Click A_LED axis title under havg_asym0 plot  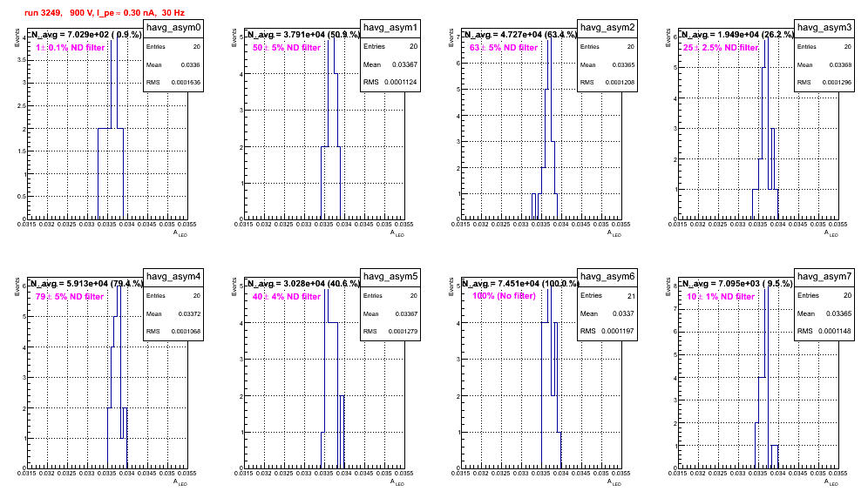click(x=180, y=233)
